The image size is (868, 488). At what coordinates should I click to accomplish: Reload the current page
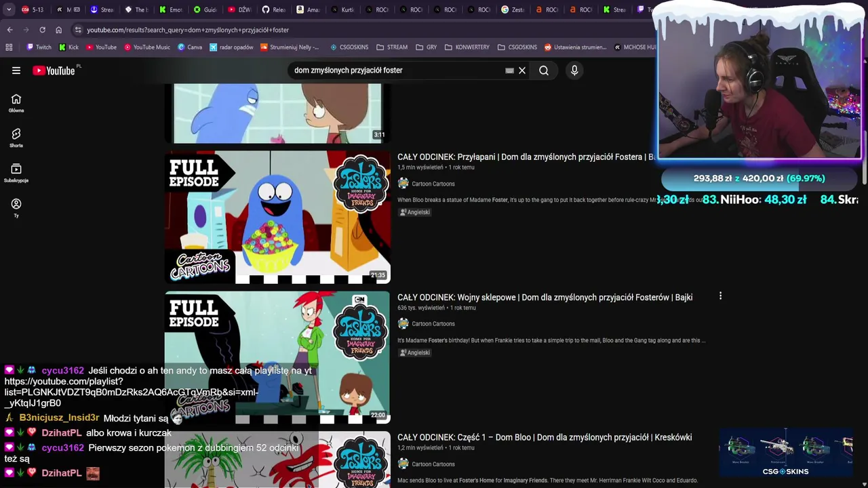(x=42, y=30)
